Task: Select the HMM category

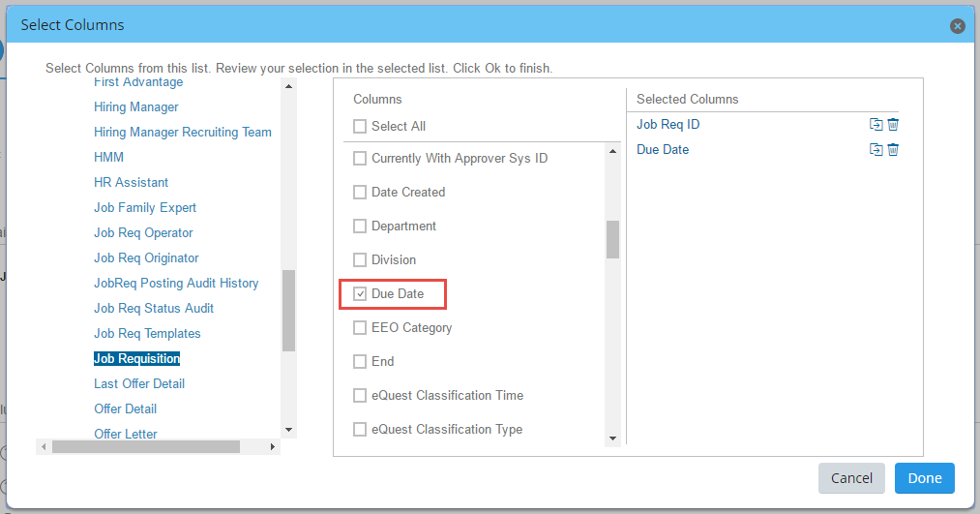Action: click(108, 157)
